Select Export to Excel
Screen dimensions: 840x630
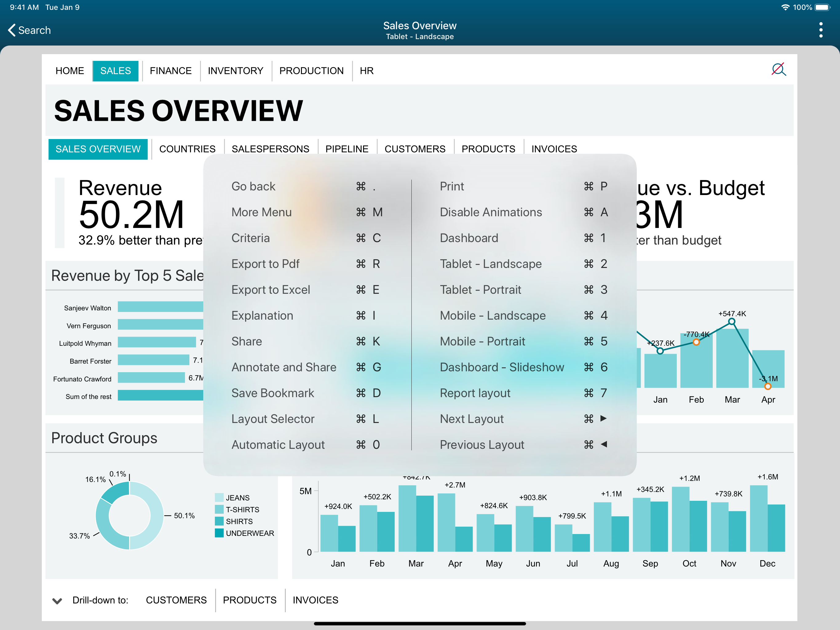point(307,289)
